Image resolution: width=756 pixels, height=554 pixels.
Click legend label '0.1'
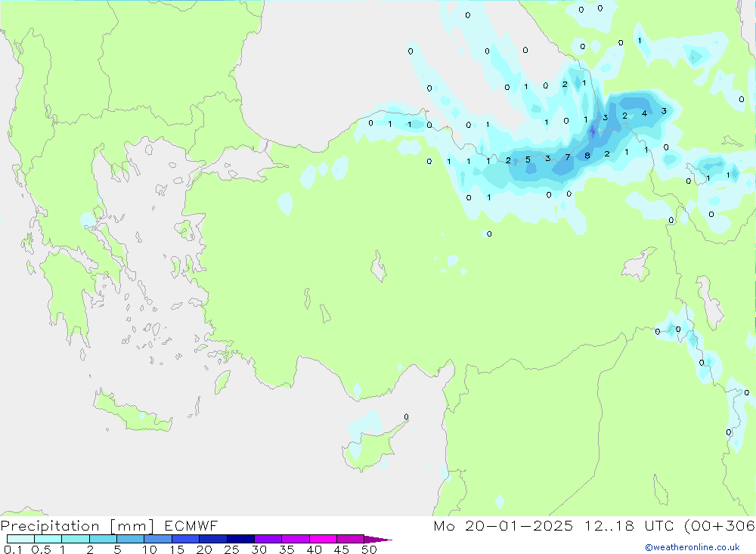13,549
